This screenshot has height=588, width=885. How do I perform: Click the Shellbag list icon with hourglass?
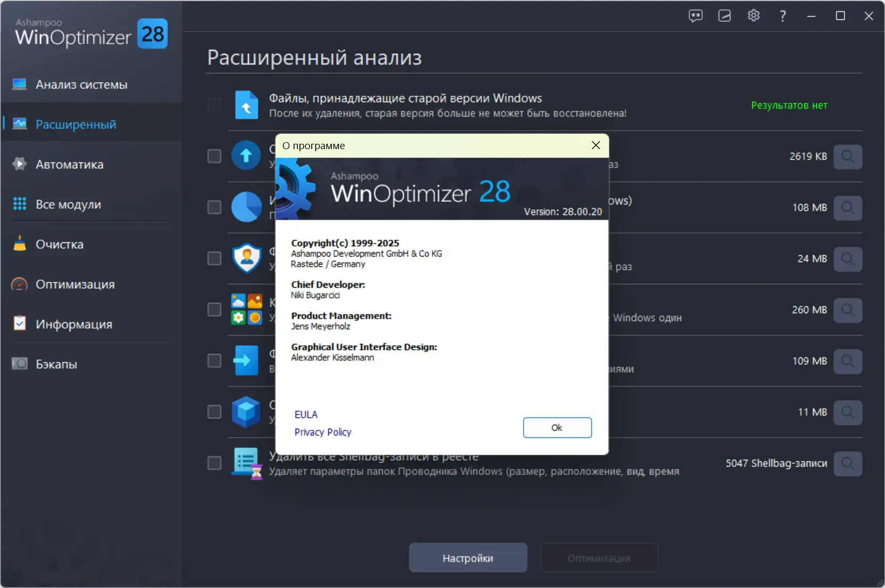click(247, 463)
